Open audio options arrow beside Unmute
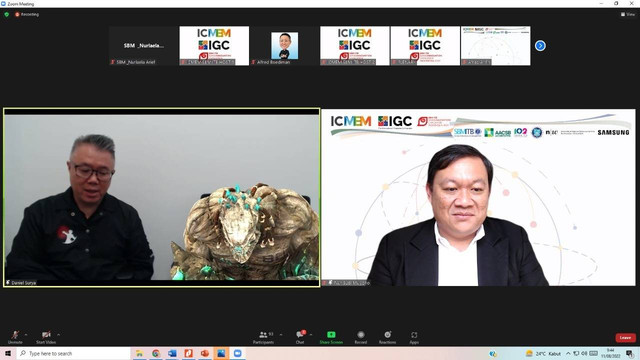 coord(26,335)
